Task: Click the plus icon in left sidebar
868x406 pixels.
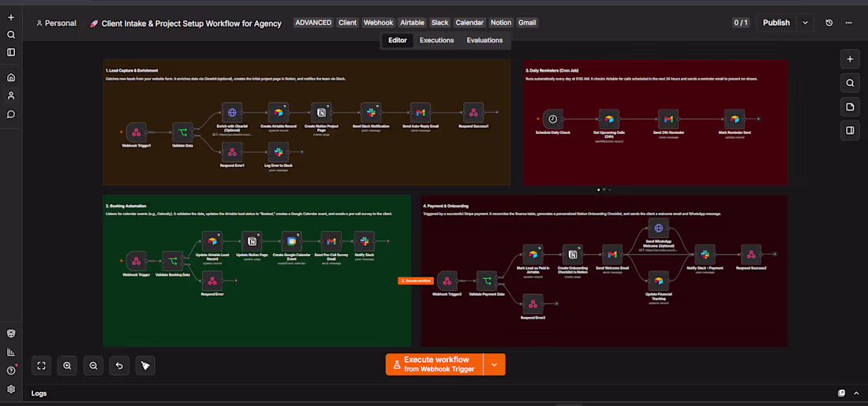Action: [11, 17]
